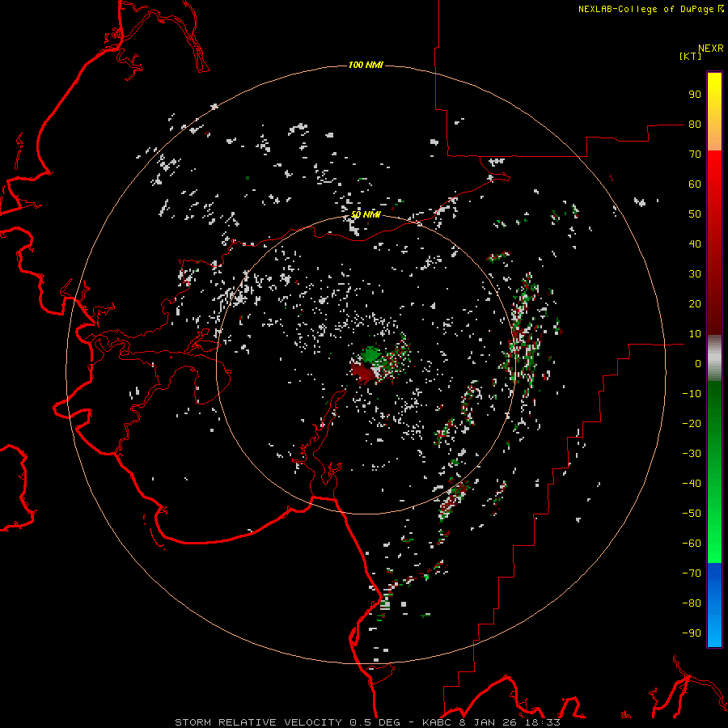Click the -70 scale label

[692, 574]
